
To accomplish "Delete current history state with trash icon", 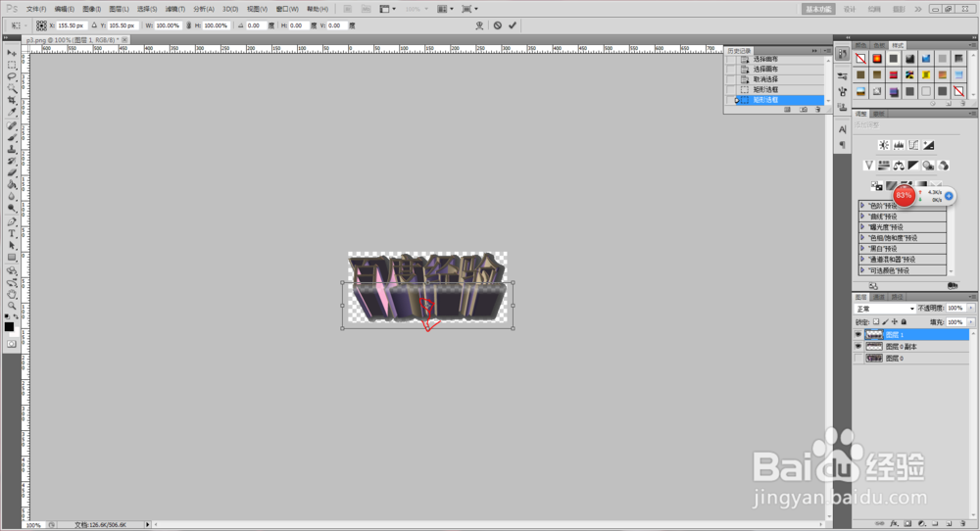I will [x=817, y=110].
